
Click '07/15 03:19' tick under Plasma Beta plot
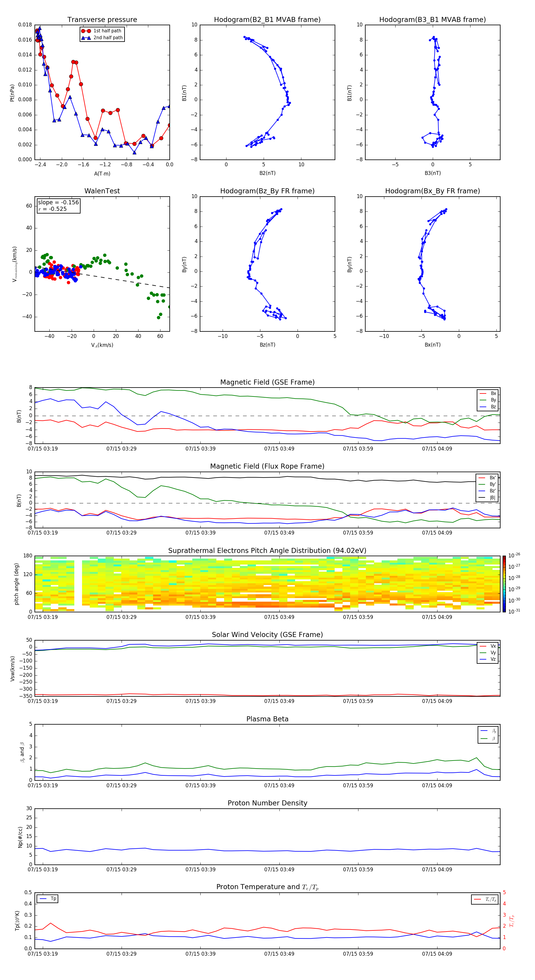tap(43, 785)
